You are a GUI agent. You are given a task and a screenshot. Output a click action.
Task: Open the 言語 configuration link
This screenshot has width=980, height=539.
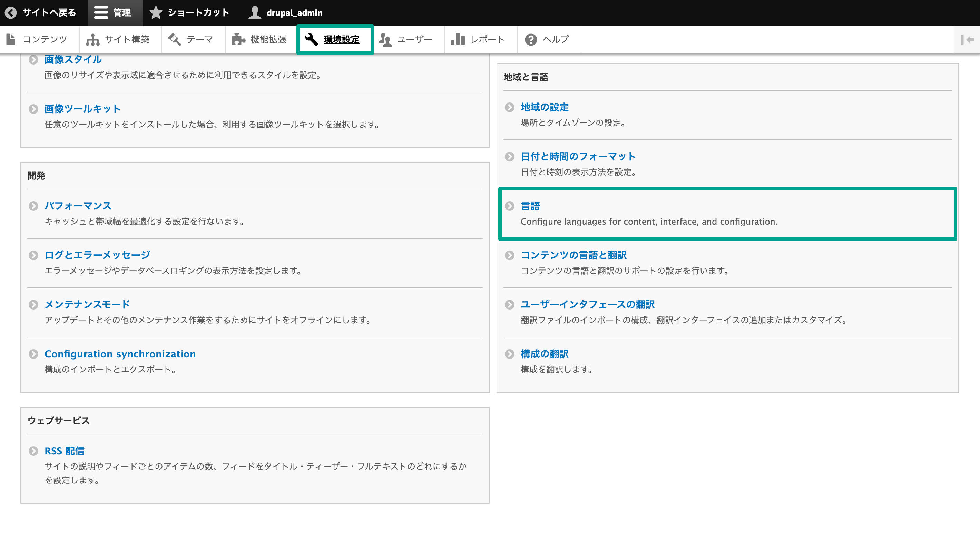click(530, 206)
